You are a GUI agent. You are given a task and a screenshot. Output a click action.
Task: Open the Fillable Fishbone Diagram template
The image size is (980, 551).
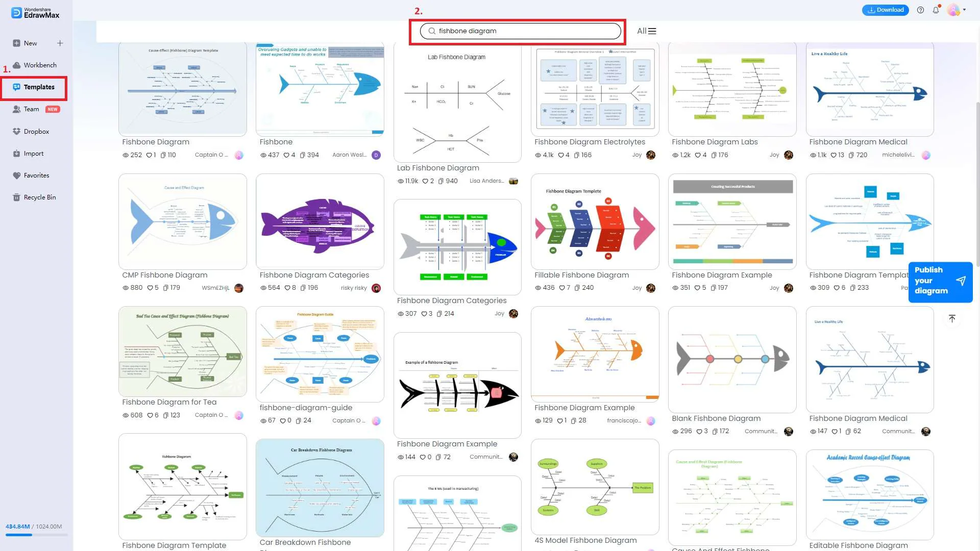coord(595,222)
